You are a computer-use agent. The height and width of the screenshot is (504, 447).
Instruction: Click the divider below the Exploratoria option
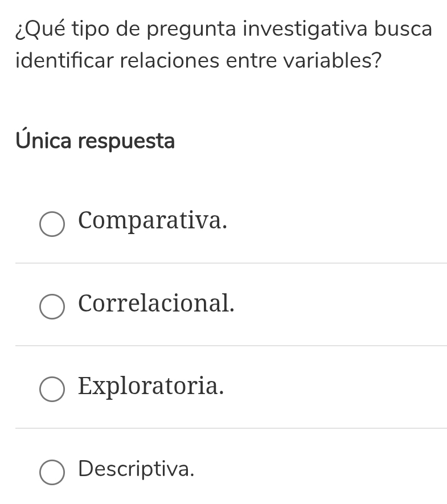[x=231, y=428]
